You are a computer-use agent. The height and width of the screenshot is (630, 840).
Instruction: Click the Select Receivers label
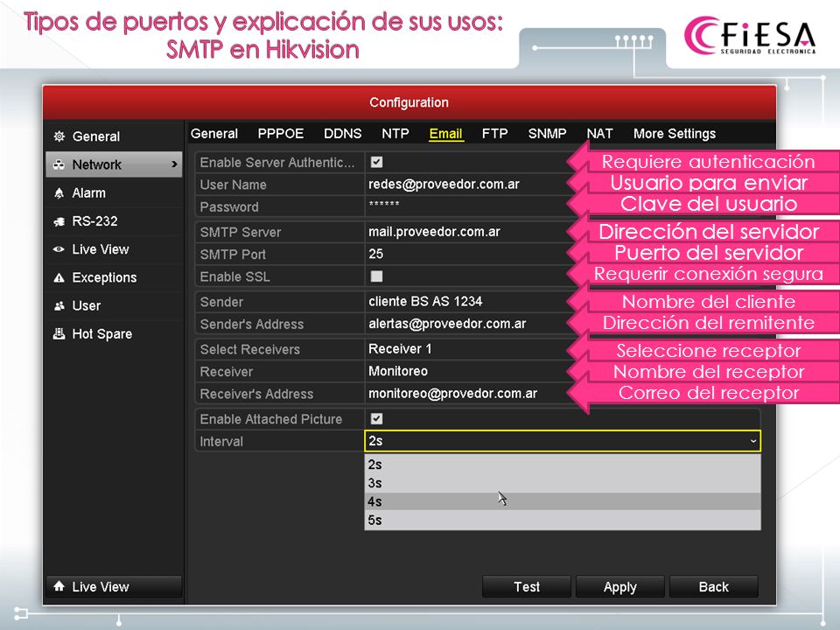(249, 349)
